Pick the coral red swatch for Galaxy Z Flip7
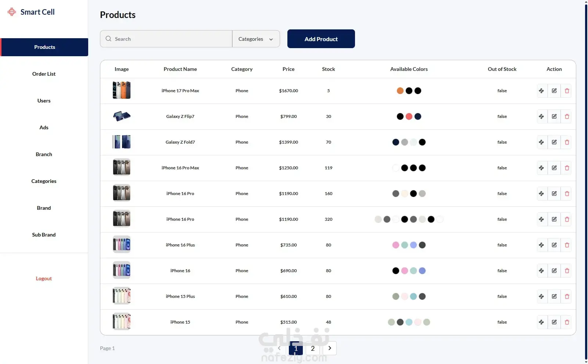This screenshot has height=364, width=588. pos(409,116)
